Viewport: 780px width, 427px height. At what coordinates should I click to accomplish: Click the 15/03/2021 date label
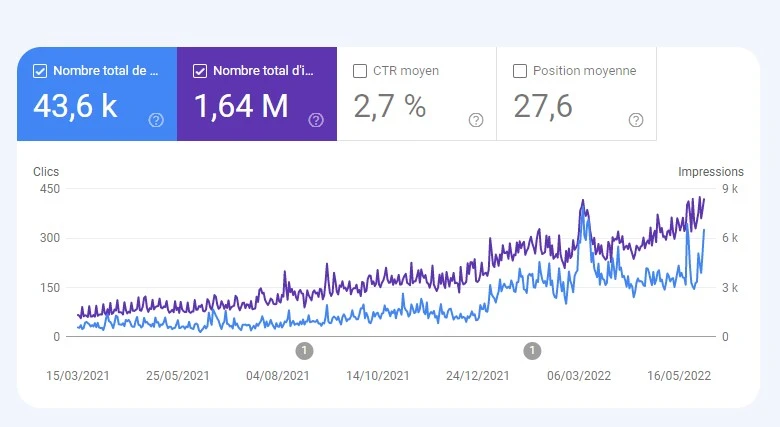click(78, 376)
